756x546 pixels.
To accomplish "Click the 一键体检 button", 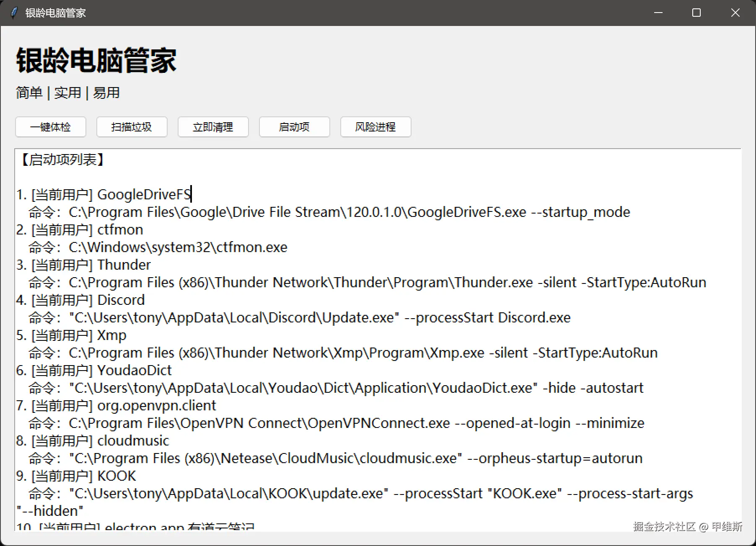I will pos(51,127).
